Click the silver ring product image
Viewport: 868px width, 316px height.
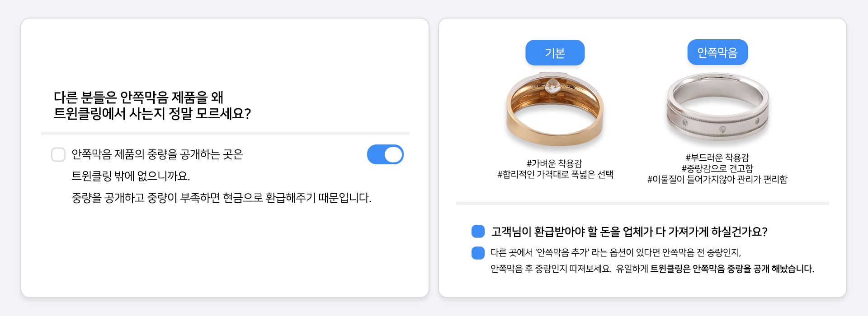point(717,107)
